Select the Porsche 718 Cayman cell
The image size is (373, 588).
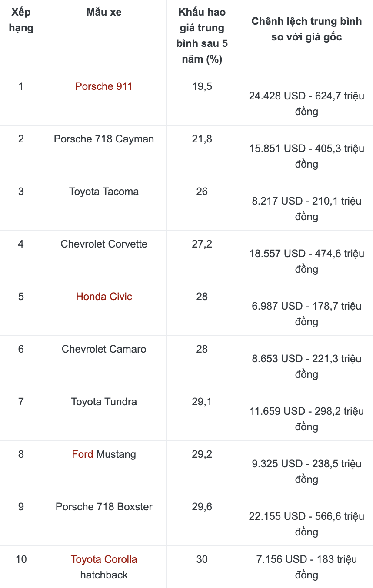click(x=104, y=139)
